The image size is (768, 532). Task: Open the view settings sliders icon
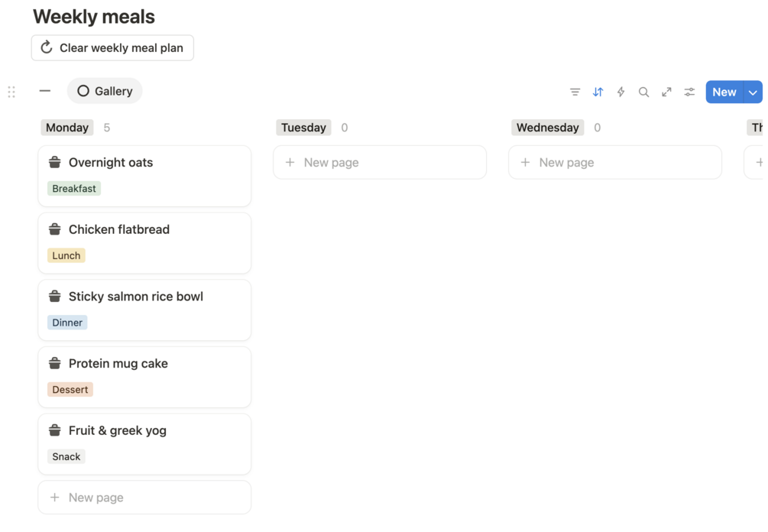[x=689, y=92]
